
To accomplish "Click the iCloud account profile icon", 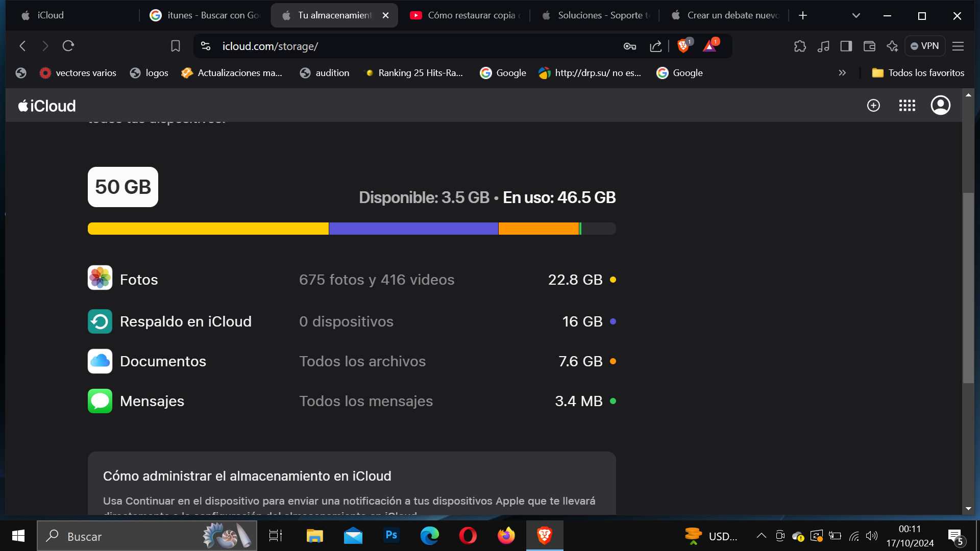I will pyautogui.click(x=940, y=106).
